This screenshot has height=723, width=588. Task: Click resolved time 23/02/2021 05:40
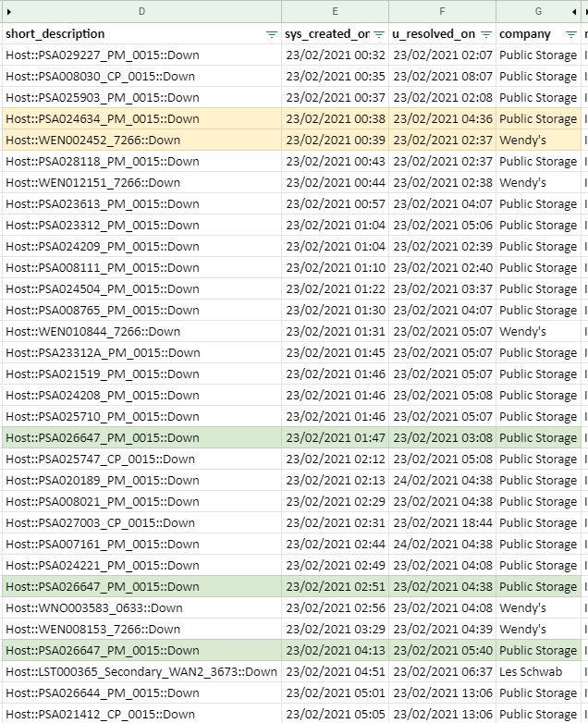tap(443, 650)
